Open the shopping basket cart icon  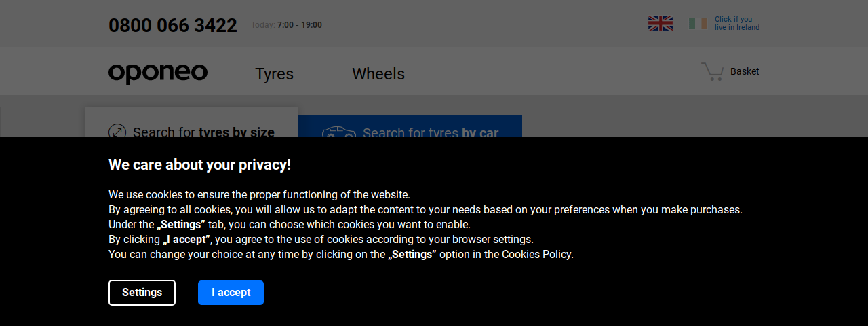712,71
